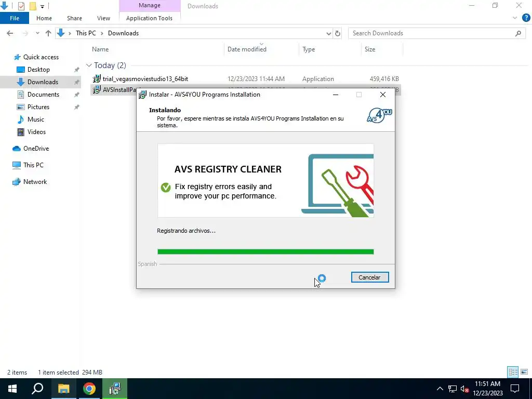Open the recent locations dropdown arrow
Screen dimensions: 532x399
point(37,33)
